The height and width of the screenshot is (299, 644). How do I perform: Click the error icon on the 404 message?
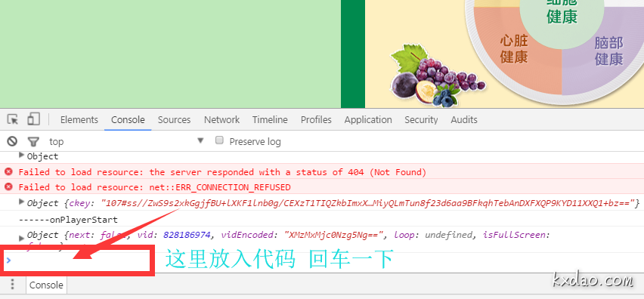pyautogui.click(x=8, y=171)
